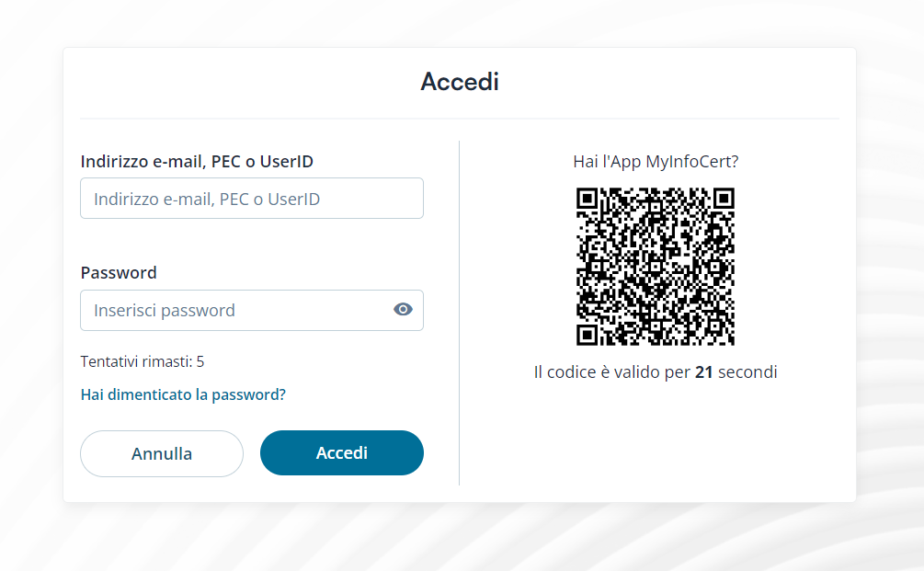Open the 'Hai dimenticato la password?' link
This screenshot has height=571, width=924.
pyautogui.click(x=183, y=394)
